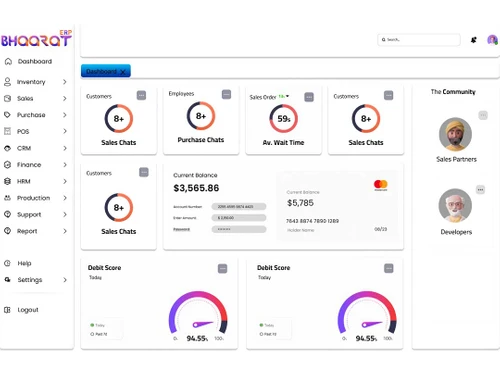Click the Production sidebar icon

(7, 198)
